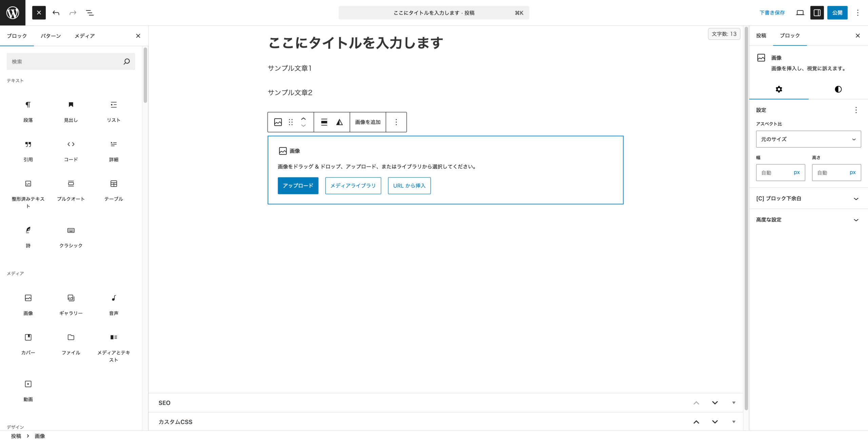
Task: Click the duotone filter toolbar icon
Action: (x=339, y=122)
